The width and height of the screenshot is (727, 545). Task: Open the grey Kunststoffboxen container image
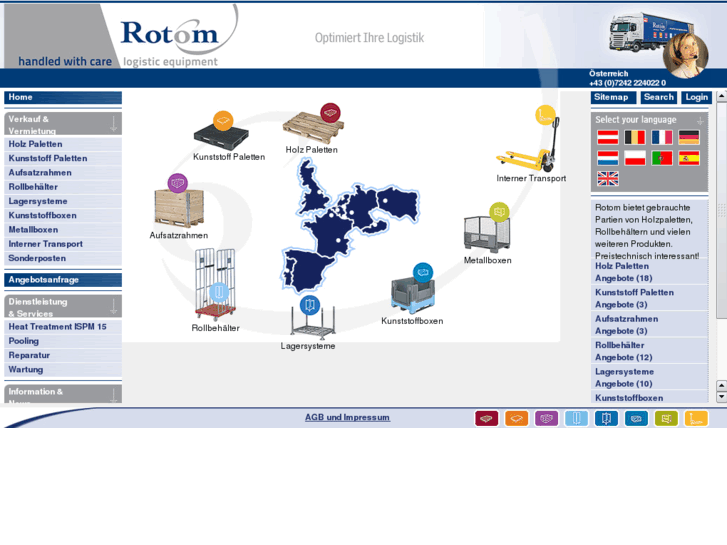pyautogui.click(x=413, y=293)
